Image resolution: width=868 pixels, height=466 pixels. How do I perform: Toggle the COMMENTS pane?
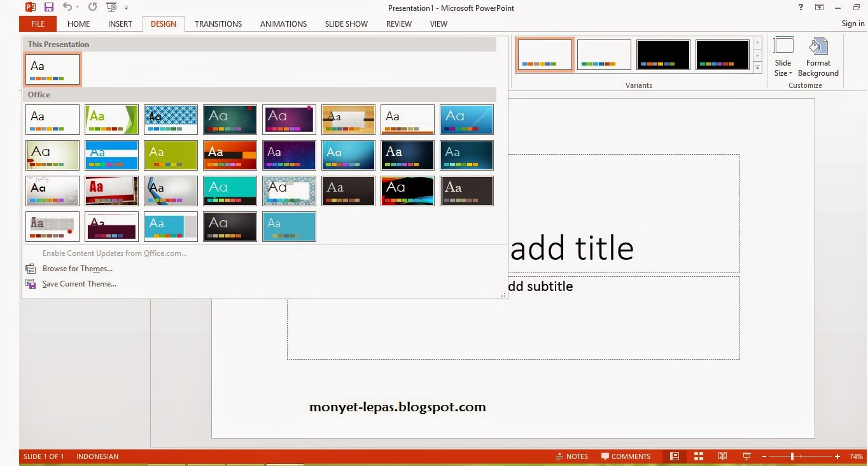pos(626,456)
